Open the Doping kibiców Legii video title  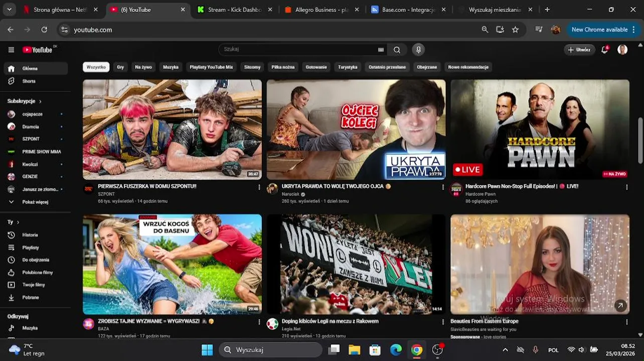click(330, 321)
